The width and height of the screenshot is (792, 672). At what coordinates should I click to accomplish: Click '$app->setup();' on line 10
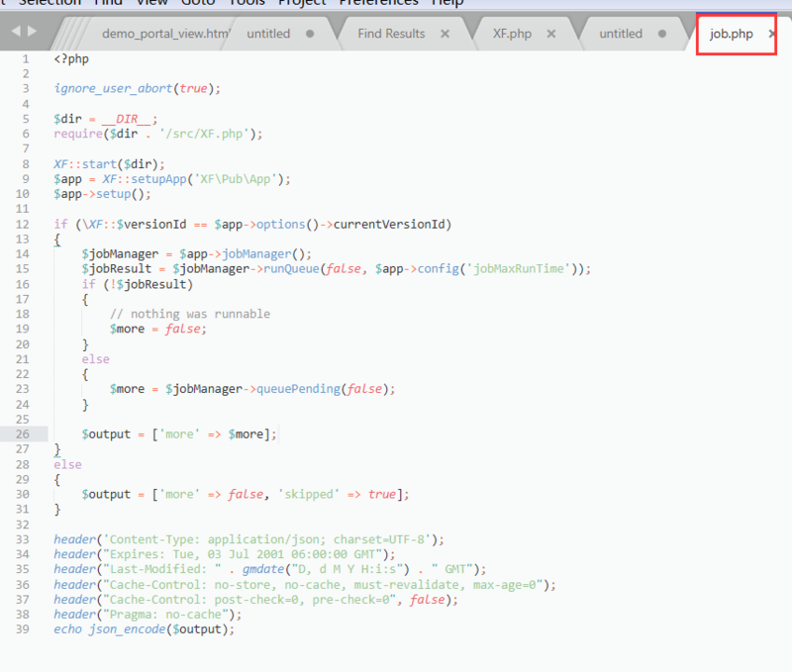tap(102, 194)
